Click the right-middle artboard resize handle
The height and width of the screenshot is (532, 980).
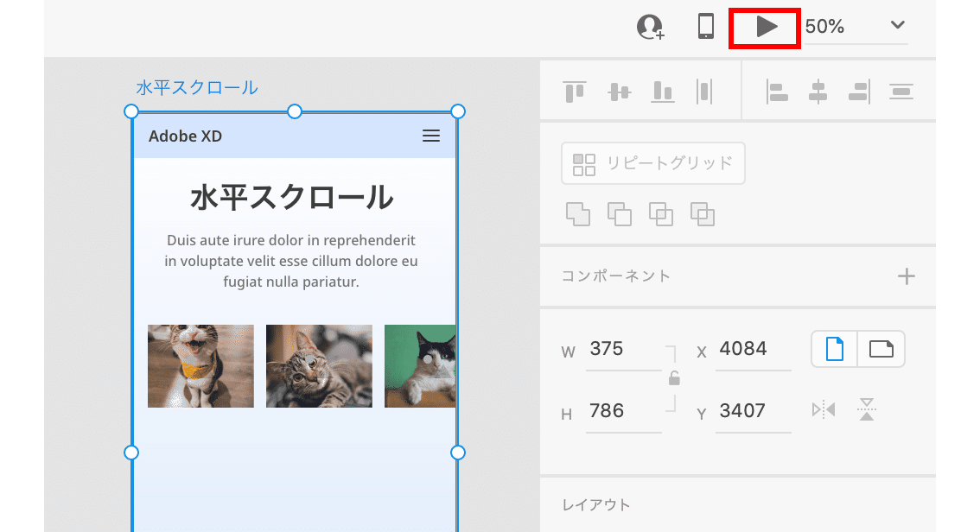point(457,452)
